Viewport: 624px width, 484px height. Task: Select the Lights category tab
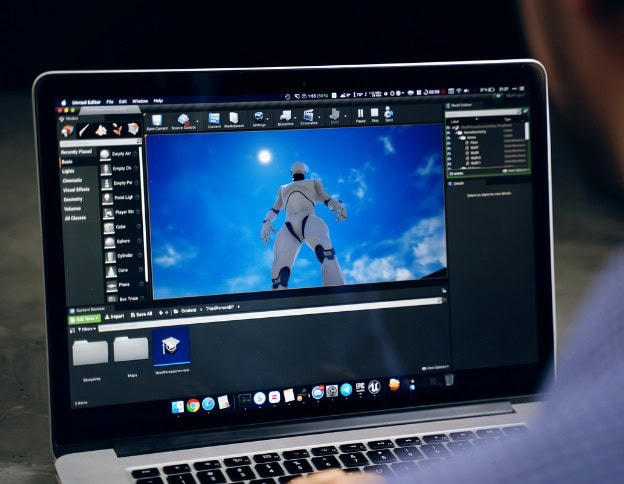coord(68,171)
